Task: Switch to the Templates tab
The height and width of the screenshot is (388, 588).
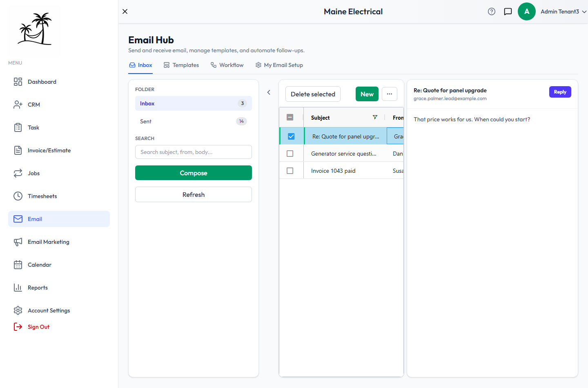Action: tap(181, 65)
